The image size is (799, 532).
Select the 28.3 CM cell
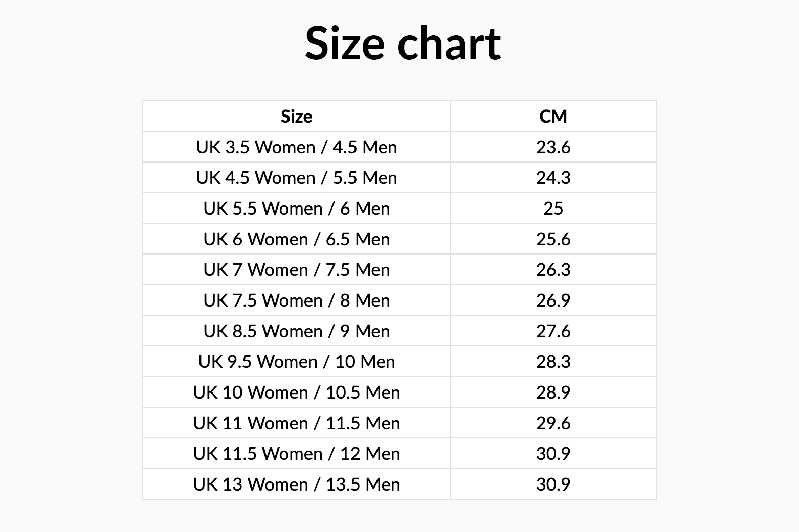tap(553, 362)
